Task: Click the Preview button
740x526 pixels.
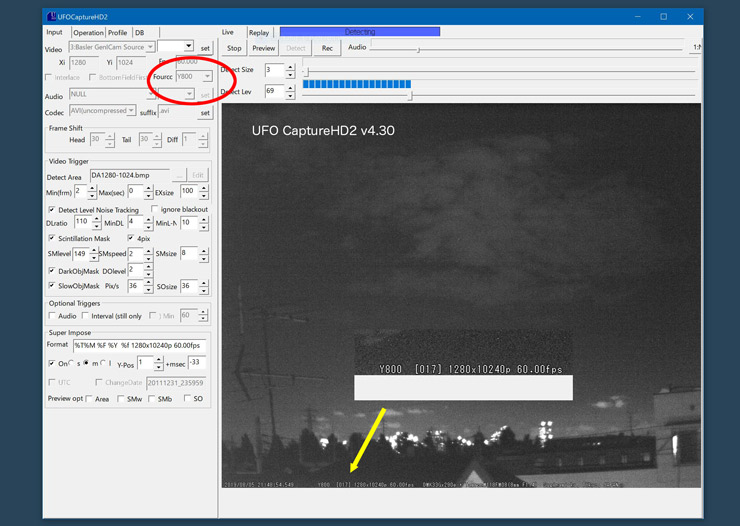Action: click(x=263, y=48)
